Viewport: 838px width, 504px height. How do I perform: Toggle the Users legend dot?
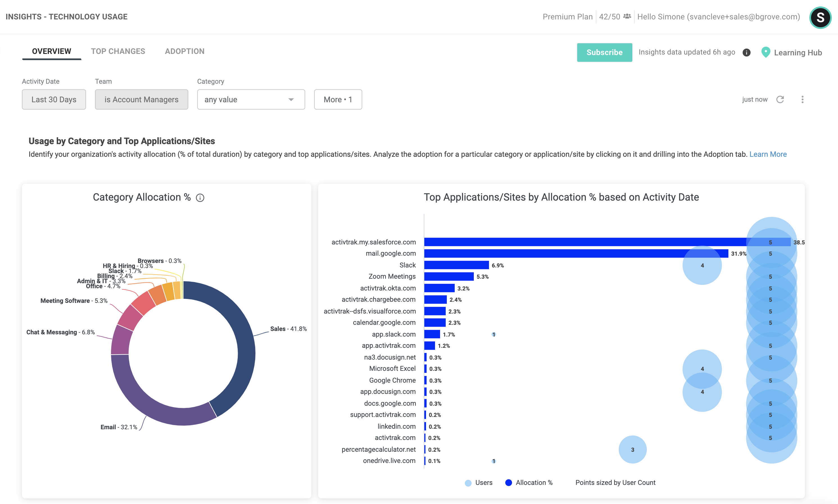pyautogui.click(x=468, y=483)
